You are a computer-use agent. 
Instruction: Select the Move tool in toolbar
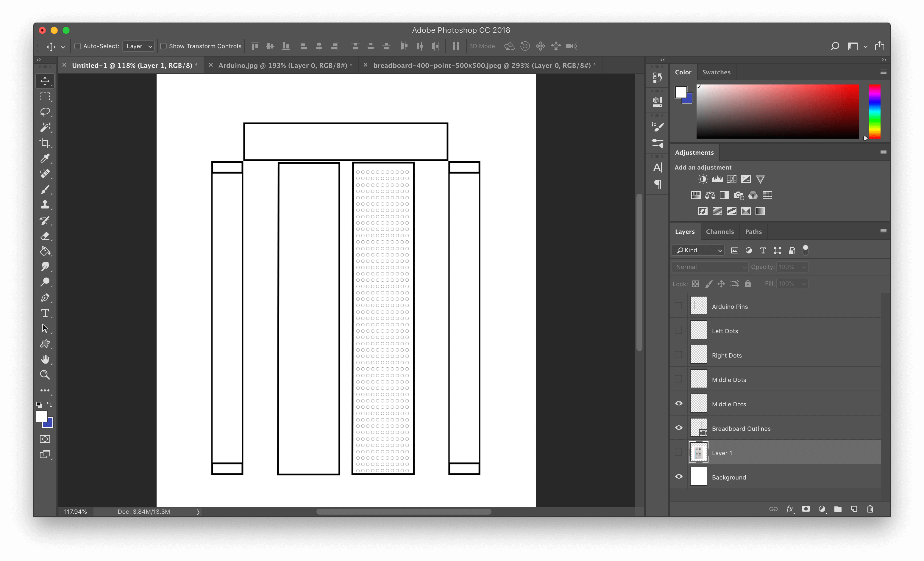(45, 80)
